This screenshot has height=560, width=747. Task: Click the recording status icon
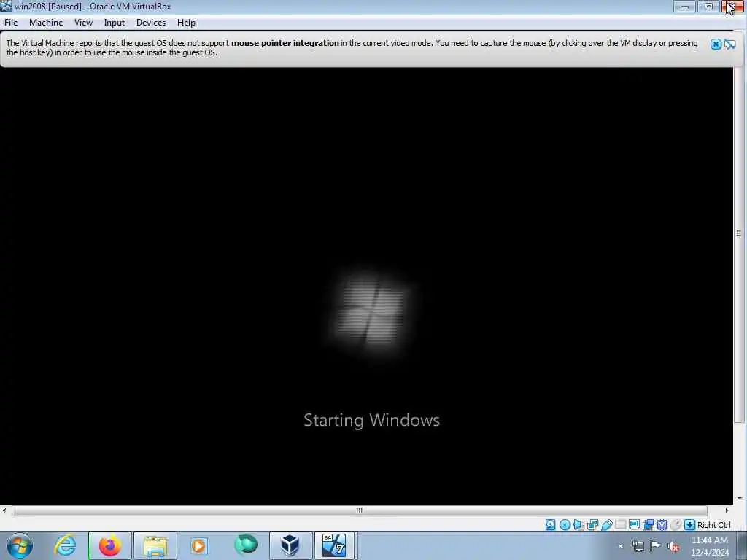click(x=648, y=525)
